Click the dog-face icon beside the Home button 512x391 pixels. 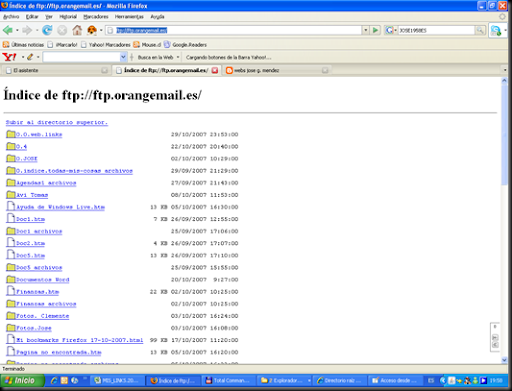[92, 30]
